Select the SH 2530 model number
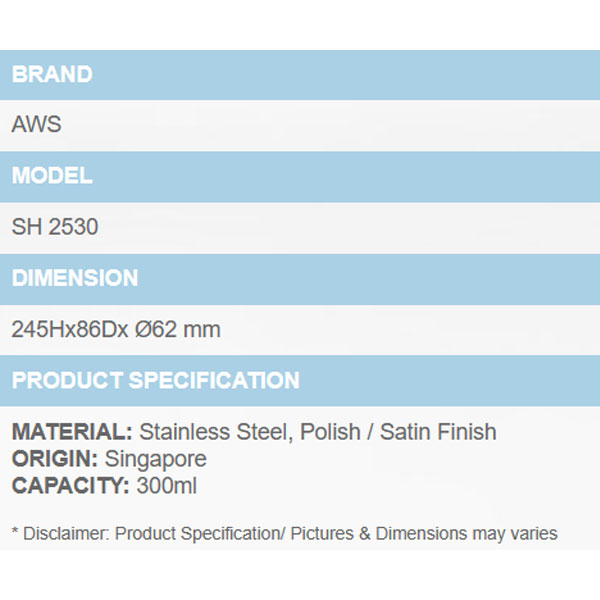 pos(55,227)
